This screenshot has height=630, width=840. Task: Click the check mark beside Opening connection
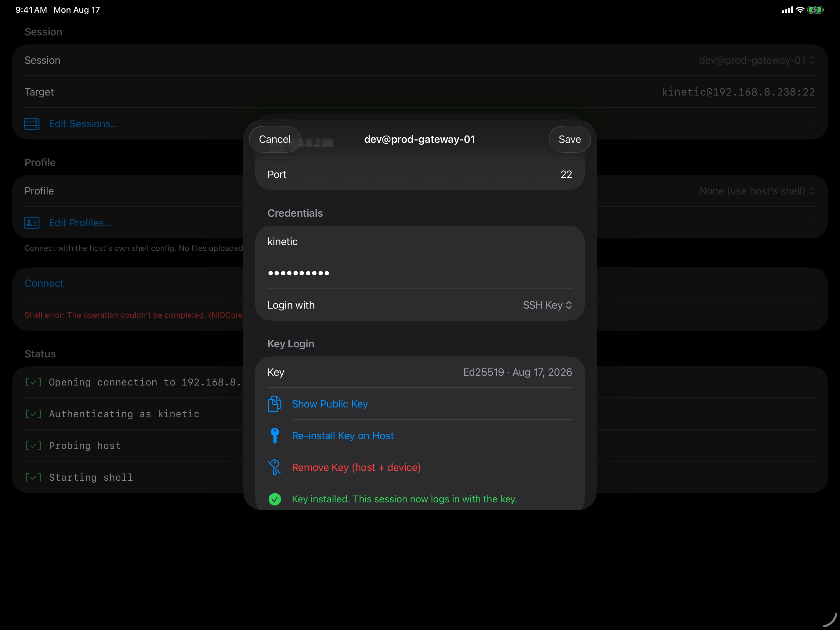click(33, 382)
